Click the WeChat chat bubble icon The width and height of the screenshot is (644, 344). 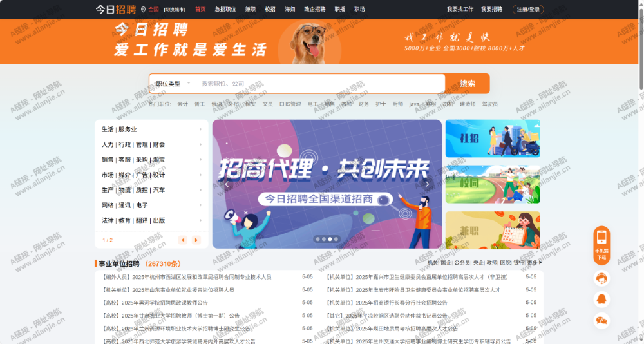601,320
